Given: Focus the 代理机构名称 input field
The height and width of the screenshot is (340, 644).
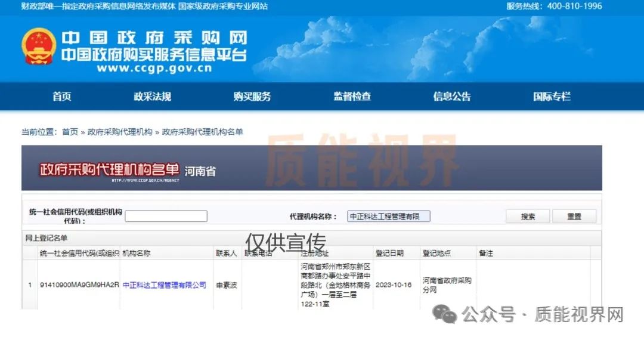Looking at the screenshot, I should (x=389, y=217).
